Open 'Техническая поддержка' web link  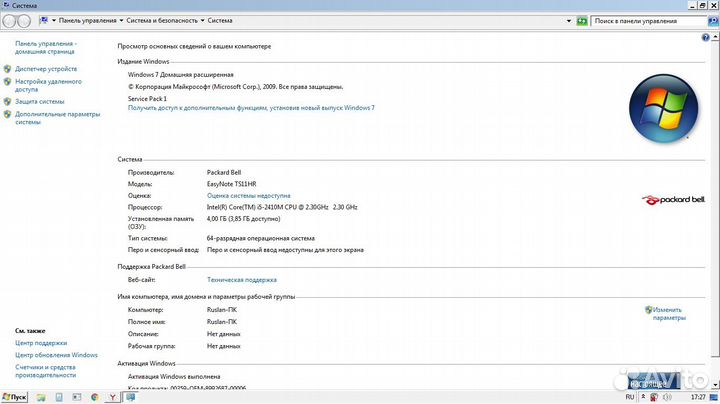pyautogui.click(x=242, y=280)
